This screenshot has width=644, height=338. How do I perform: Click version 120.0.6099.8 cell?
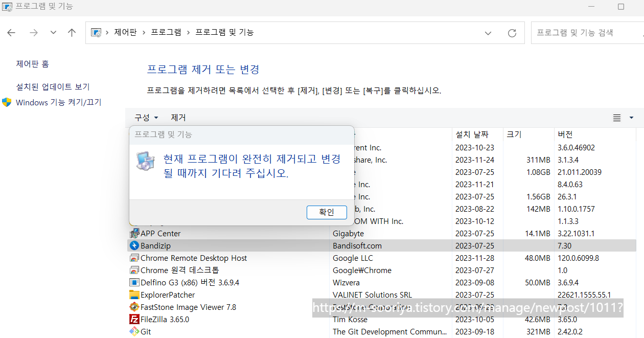point(578,258)
